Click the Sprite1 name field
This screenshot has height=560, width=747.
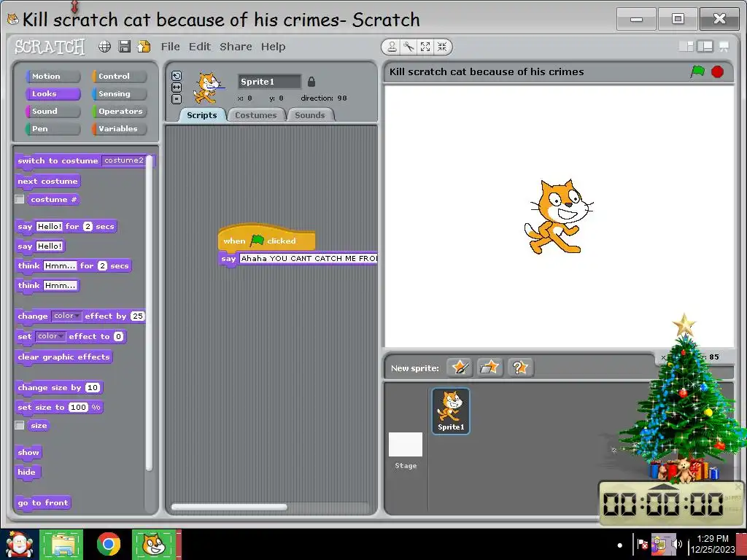click(270, 82)
